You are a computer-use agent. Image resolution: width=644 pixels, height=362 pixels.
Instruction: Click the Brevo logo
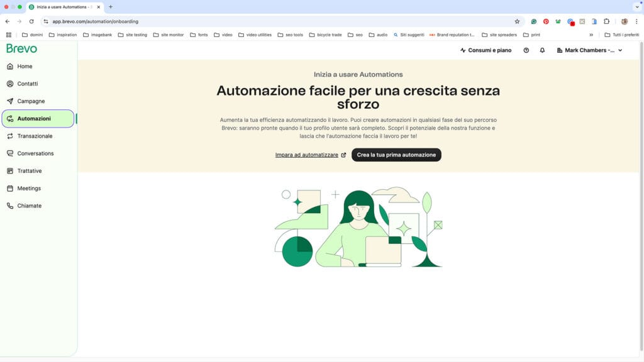coord(22,49)
